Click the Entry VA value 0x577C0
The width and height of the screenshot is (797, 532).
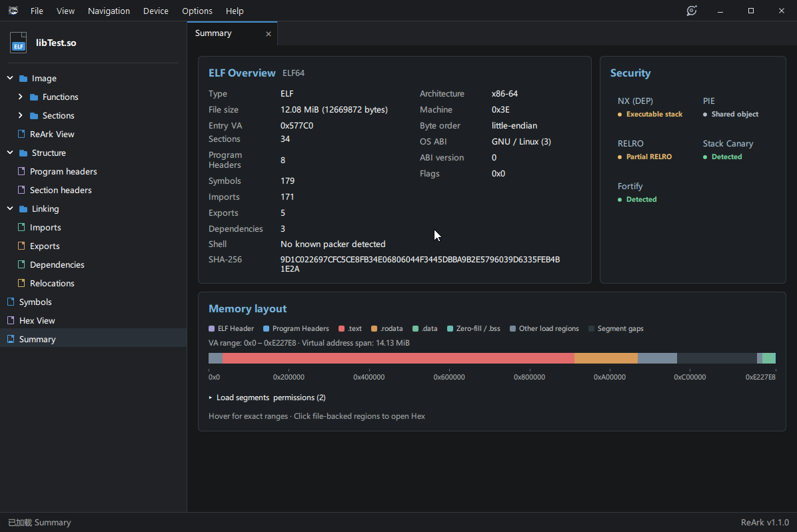297,125
